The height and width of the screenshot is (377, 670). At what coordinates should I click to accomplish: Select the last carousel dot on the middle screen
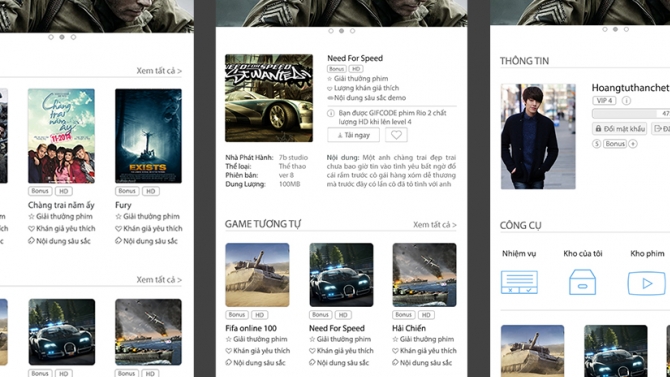tap(353, 31)
